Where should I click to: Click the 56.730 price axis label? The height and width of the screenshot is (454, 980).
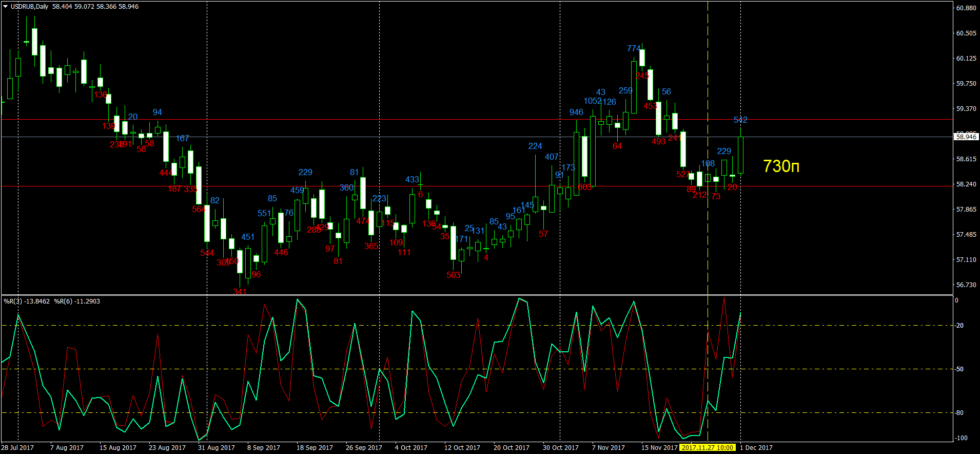point(966,285)
